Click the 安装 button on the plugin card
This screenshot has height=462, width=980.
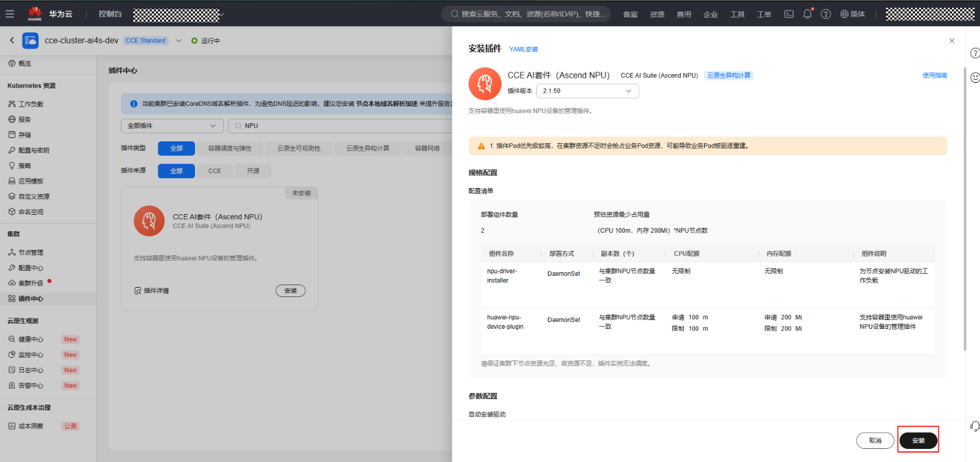coord(290,291)
